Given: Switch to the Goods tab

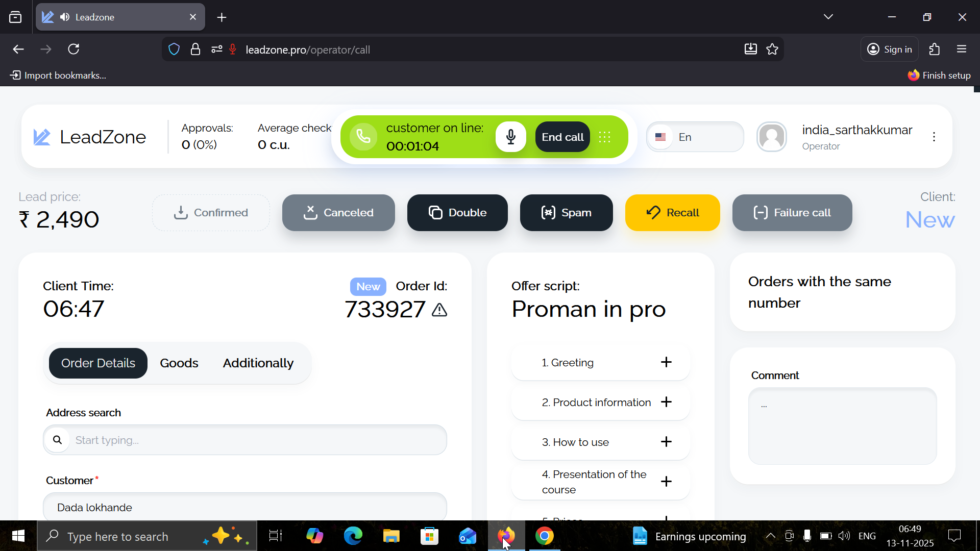Looking at the screenshot, I should pyautogui.click(x=179, y=363).
